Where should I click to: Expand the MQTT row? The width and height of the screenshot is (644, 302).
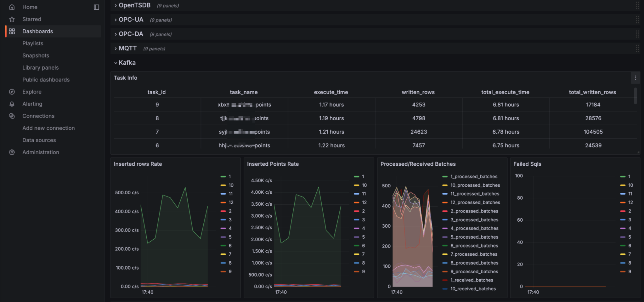click(x=127, y=48)
